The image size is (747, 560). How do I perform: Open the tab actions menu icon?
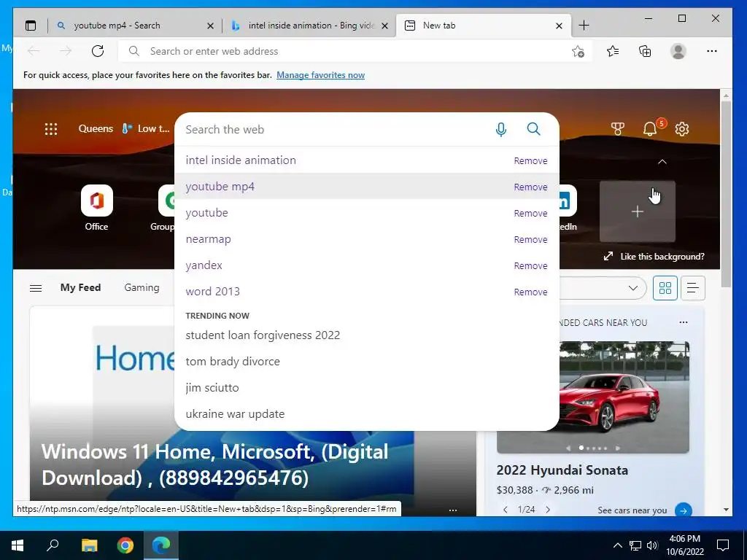(x=31, y=26)
